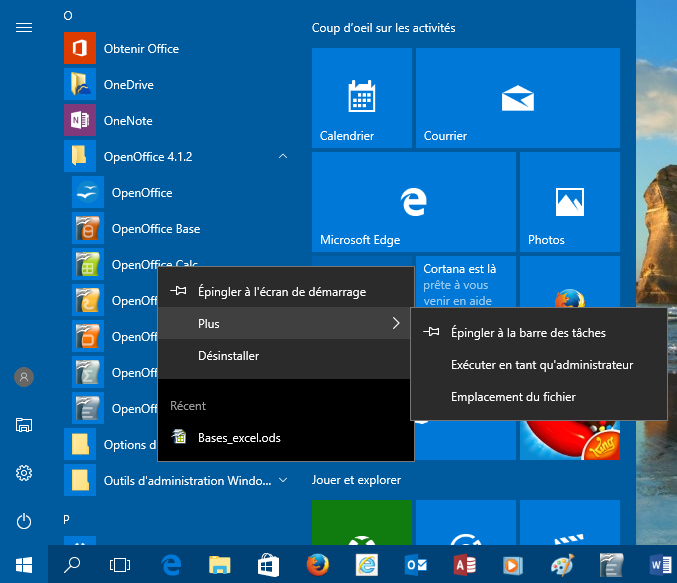Screen dimensions: 677x583
Task: Open Paint from the taskbar
Action: point(562,565)
